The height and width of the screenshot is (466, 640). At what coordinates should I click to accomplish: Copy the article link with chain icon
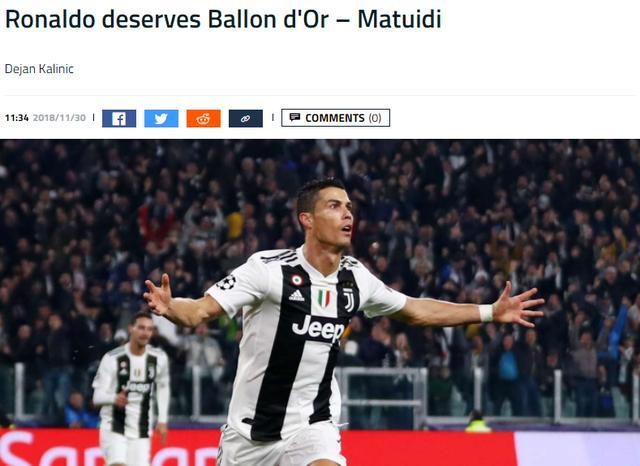click(246, 119)
